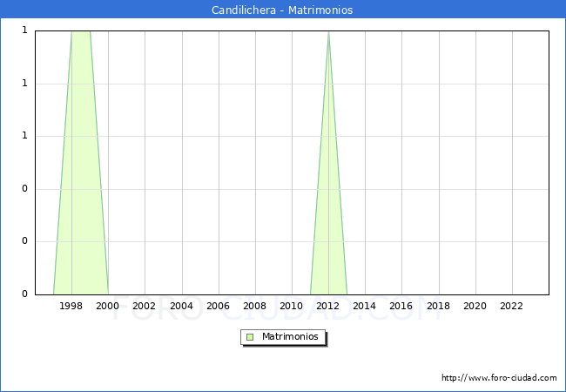The image size is (566, 392).
Task: Open the http://www.foro-ciudad.com link
Action: (499, 378)
